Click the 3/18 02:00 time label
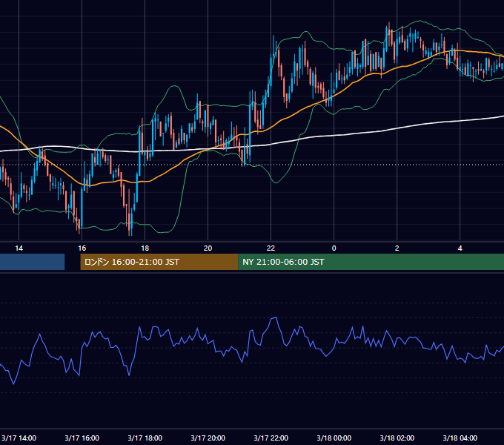The height and width of the screenshot is (445, 504). pos(397,438)
